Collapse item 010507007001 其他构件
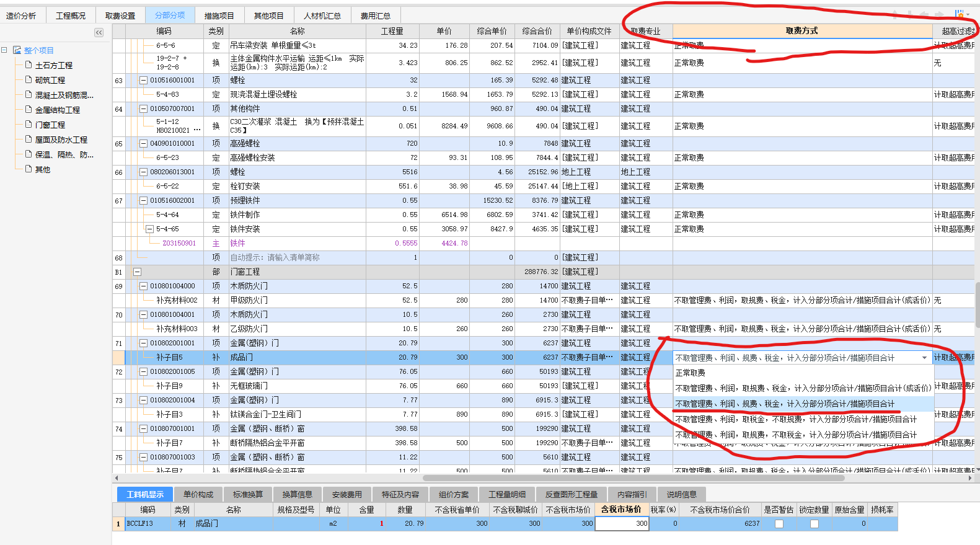 144,109
